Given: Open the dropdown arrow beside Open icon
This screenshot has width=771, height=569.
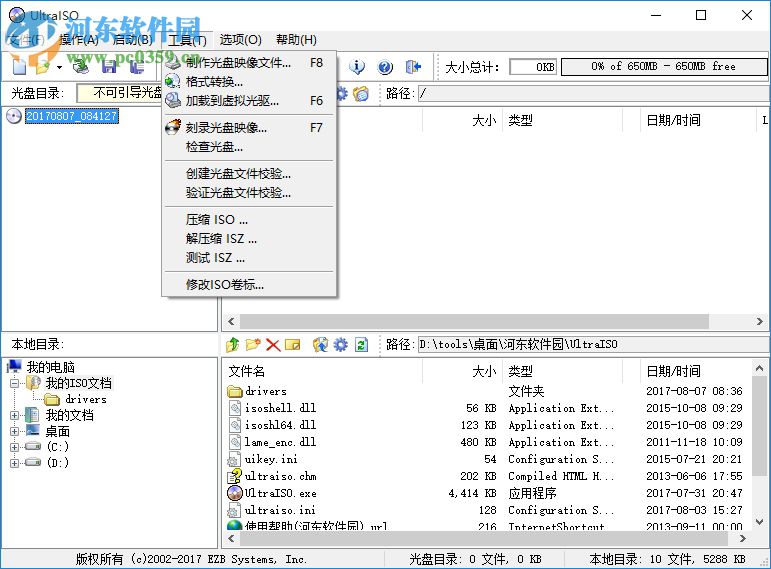Looking at the screenshot, I should pos(59,67).
